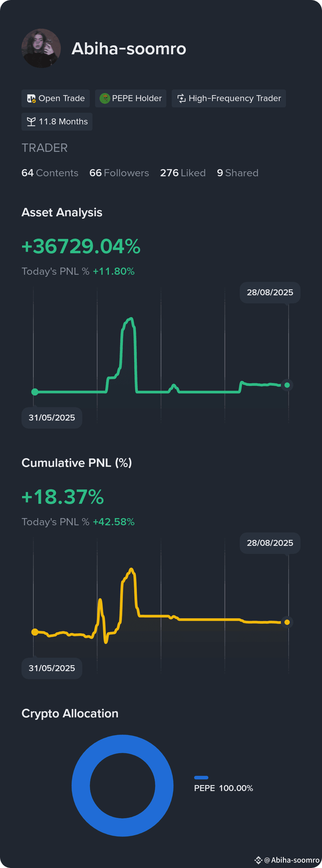This screenshot has width=322, height=868.
Task: Click yellow start dot on Cumulative PNL chart
Action: point(35,632)
